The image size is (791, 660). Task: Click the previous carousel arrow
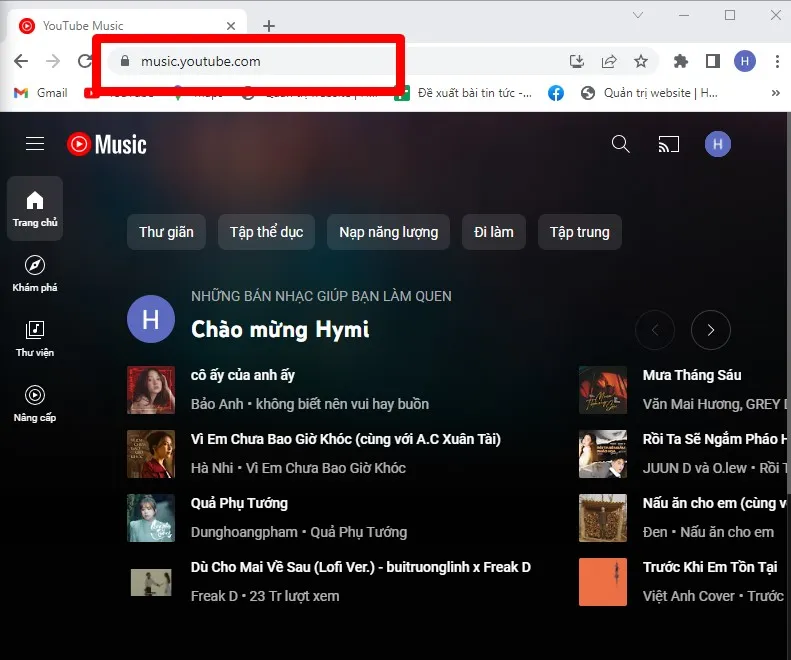(x=655, y=330)
